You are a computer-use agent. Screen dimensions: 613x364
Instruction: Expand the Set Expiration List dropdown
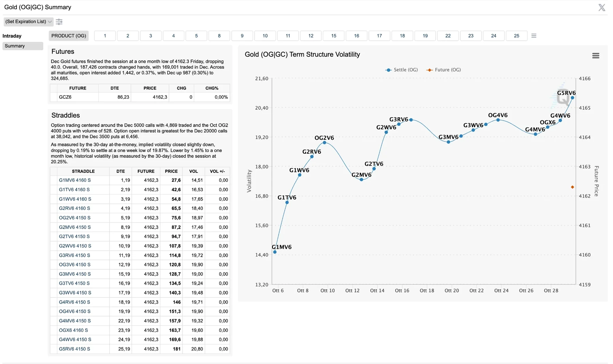coord(28,22)
